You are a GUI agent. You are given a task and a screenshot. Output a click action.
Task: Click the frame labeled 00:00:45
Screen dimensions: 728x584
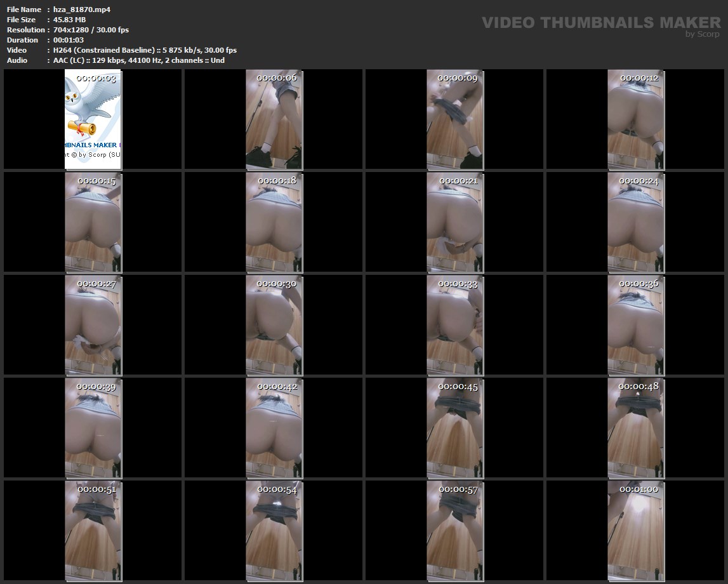(x=455, y=428)
